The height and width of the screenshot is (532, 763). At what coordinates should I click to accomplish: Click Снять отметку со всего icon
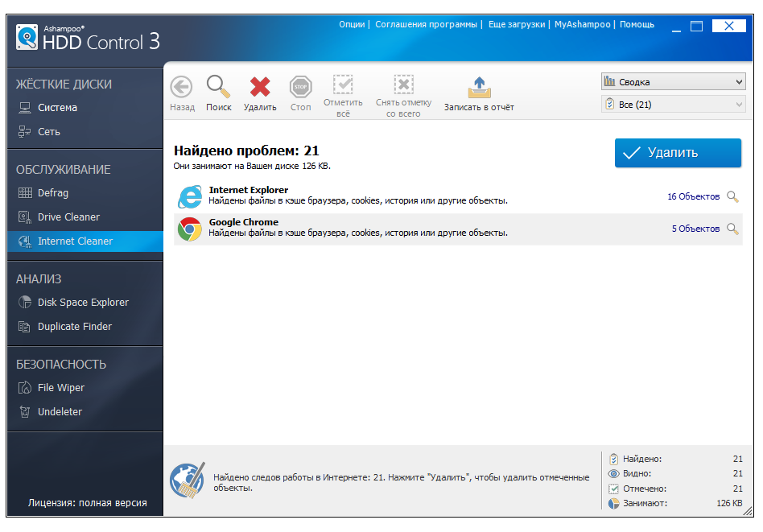point(403,85)
